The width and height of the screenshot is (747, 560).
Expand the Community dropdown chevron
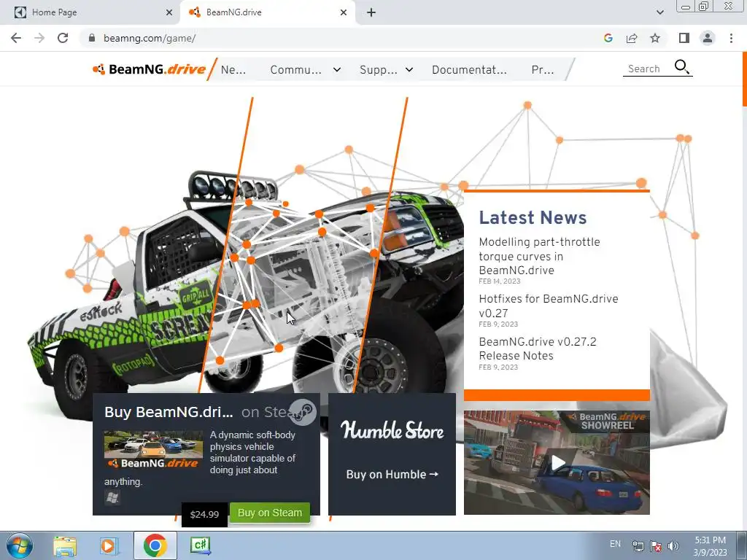point(337,70)
